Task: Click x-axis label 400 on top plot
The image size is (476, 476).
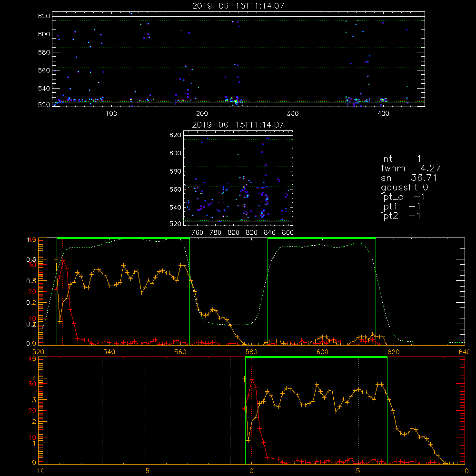Action: click(383, 114)
